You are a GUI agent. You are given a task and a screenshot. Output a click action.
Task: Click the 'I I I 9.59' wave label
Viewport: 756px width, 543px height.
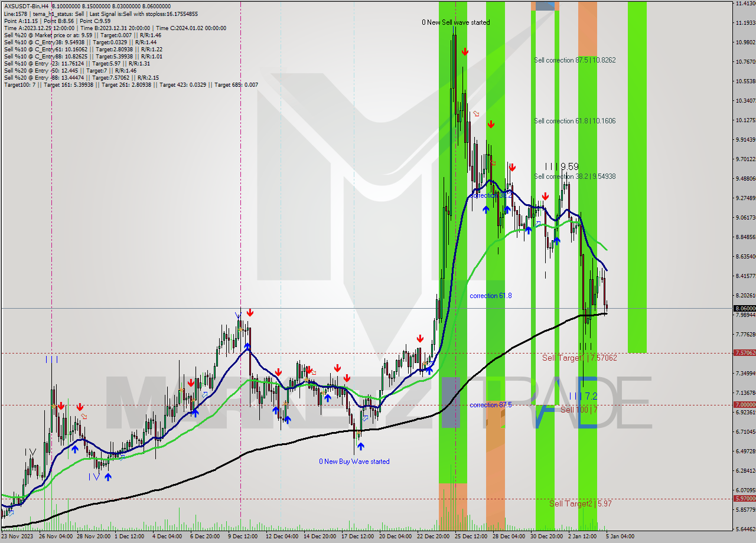pyautogui.click(x=562, y=167)
